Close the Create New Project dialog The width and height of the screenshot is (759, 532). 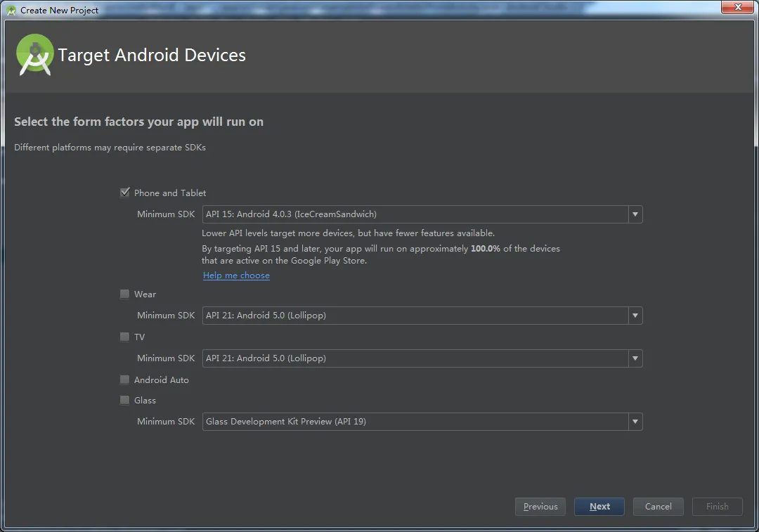click(x=737, y=7)
